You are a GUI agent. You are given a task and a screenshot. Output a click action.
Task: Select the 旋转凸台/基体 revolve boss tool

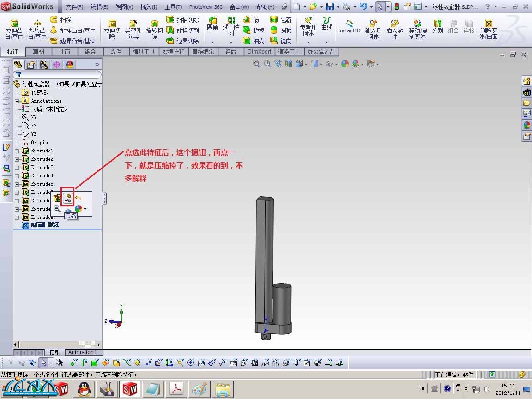37,30
